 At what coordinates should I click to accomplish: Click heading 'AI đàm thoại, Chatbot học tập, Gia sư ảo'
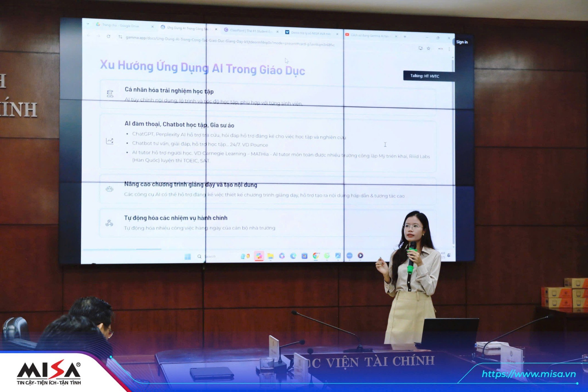click(179, 124)
